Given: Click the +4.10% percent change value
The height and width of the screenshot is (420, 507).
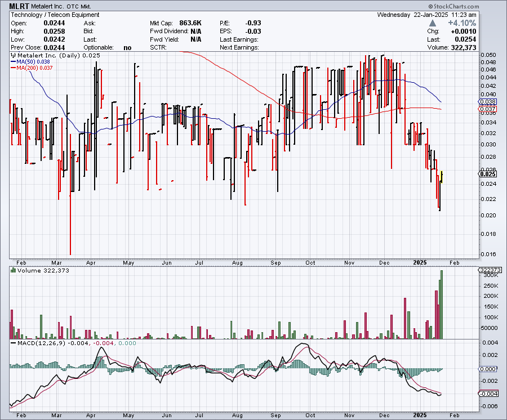Looking at the screenshot, I should (x=462, y=23).
